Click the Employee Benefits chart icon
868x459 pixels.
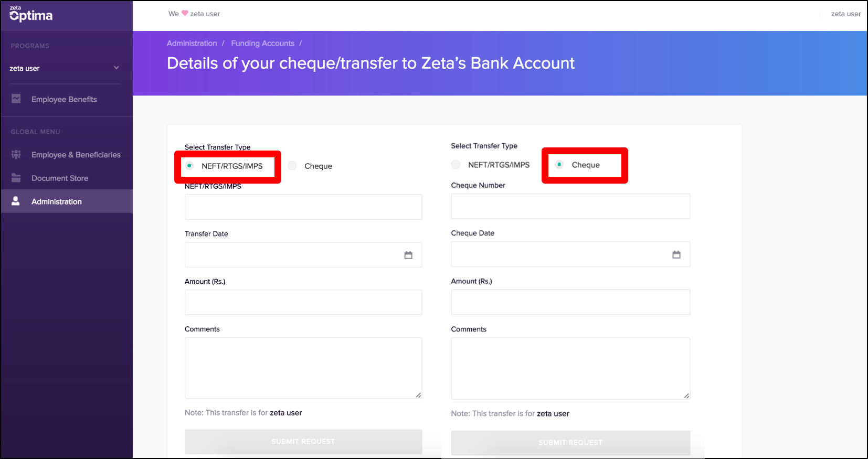coord(16,99)
